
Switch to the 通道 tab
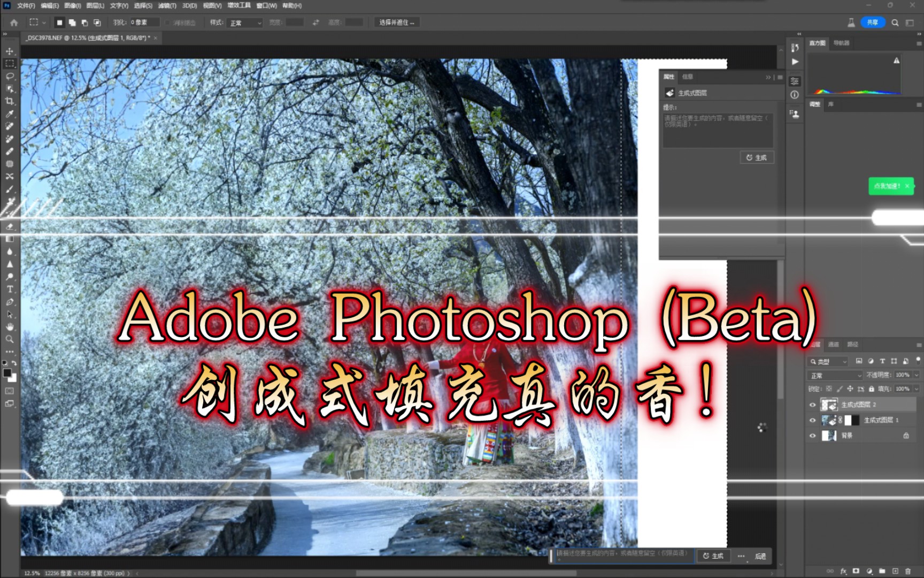833,345
